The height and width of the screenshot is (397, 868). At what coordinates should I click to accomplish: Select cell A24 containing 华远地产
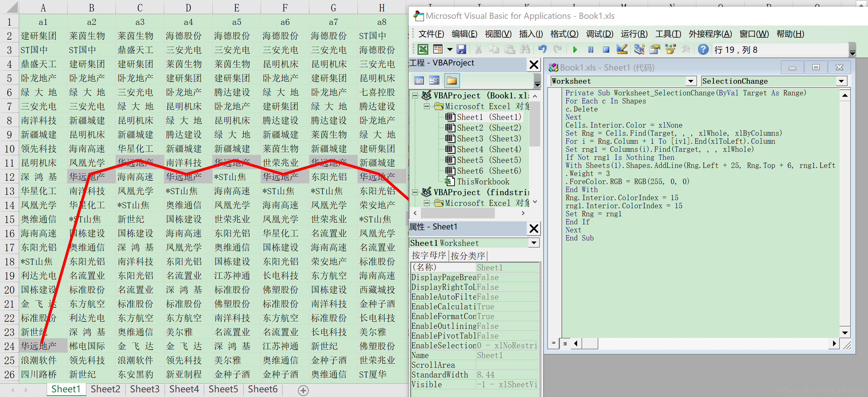pyautogui.click(x=43, y=346)
